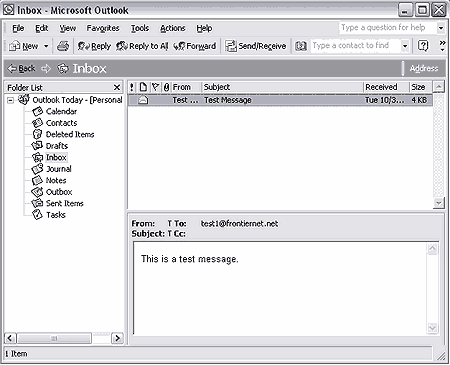The image size is (450, 365).
Task: Click the Inbox folder banner title
Action: click(x=89, y=68)
